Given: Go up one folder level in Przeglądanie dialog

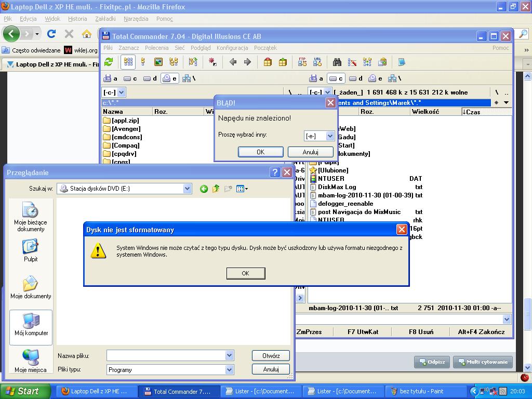Looking at the screenshot, I should (216, 189).
